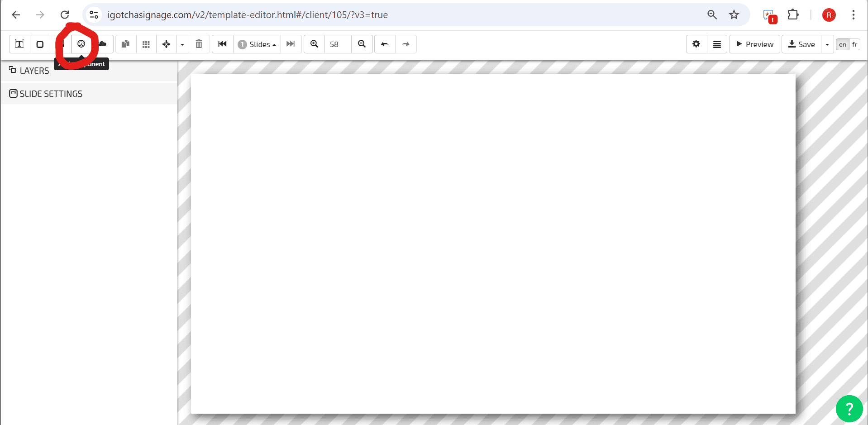Expand the Save options arrow
This screenshot has width=868, height=425.
click(827, 44)
